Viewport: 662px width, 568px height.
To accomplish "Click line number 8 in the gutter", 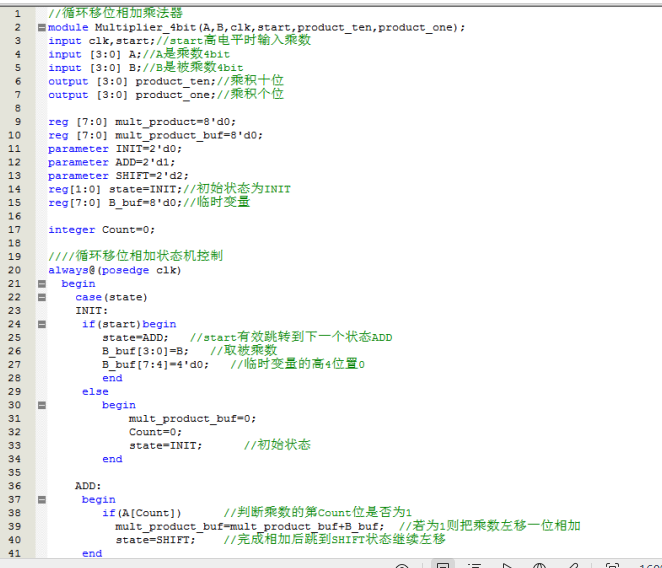I will [18, 109].
